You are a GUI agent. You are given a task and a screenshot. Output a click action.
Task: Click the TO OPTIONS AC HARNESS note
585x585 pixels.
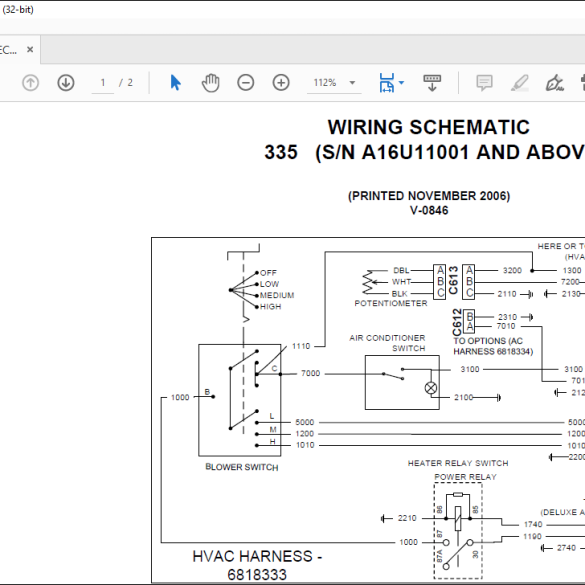[x=493, y=346]
